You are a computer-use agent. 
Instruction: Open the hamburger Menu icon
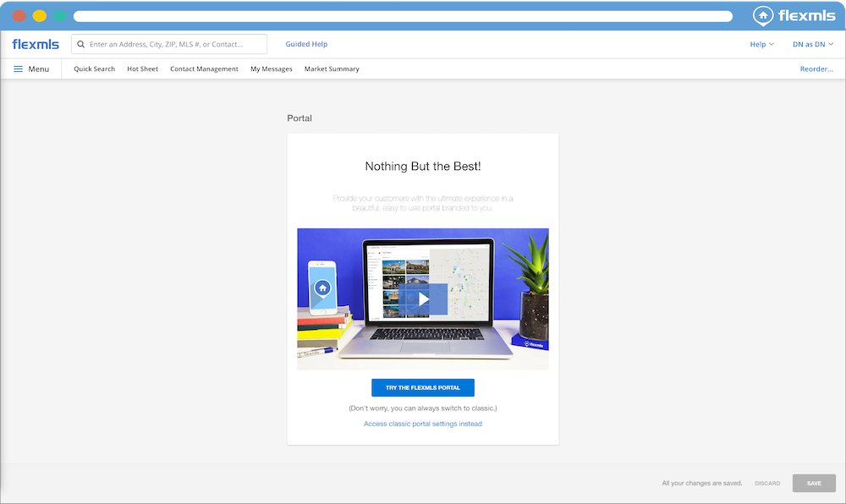(19, 69)
